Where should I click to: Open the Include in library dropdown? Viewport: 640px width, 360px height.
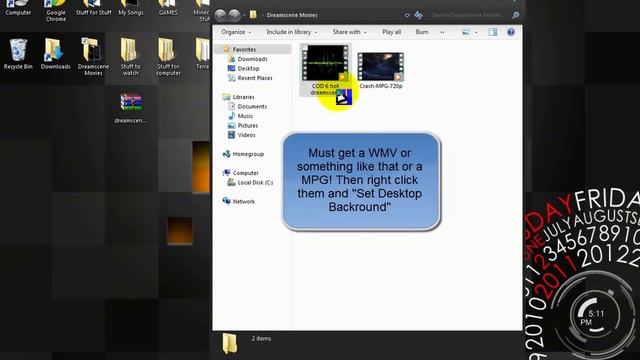[291, 32]
